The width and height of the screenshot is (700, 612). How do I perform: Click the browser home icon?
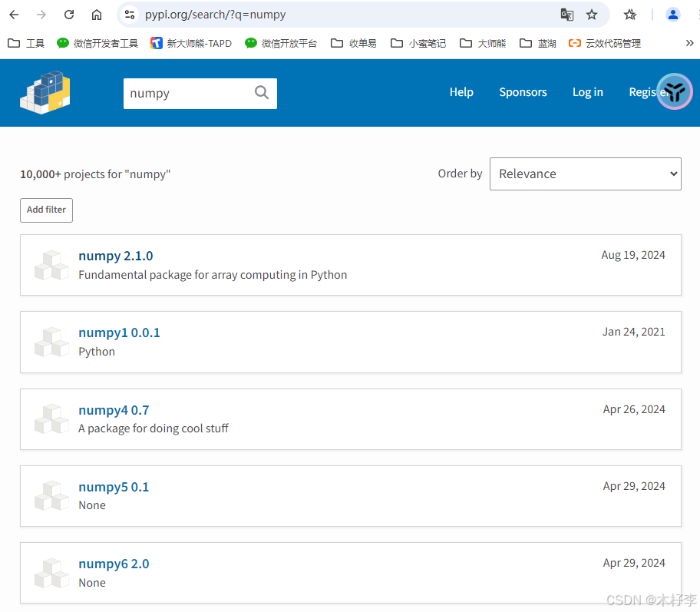97,15
